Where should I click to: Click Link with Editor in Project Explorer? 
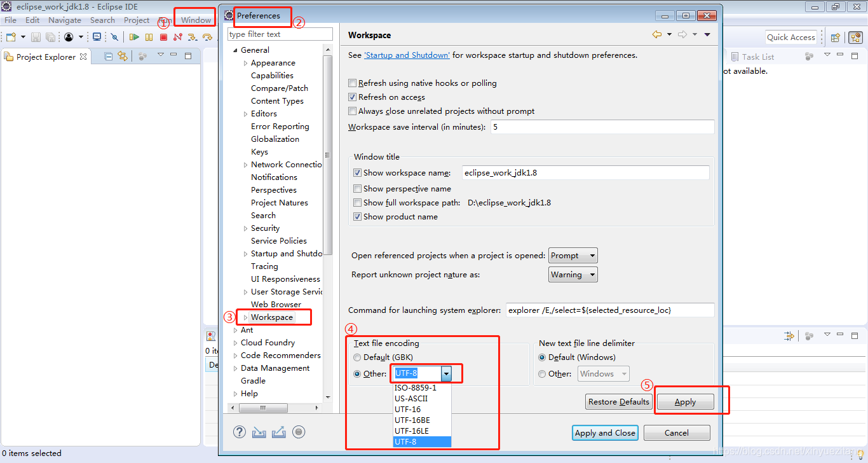pyautogui.click(x=123, y=56)
